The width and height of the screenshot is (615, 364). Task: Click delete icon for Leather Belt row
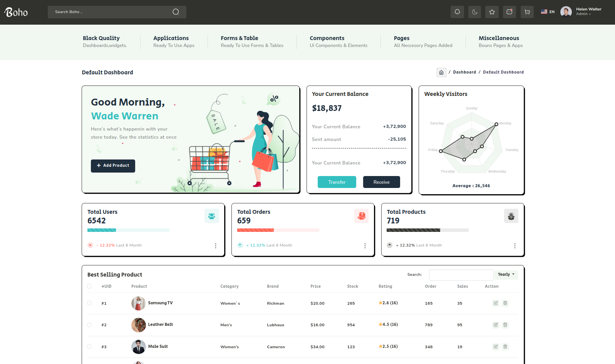pyautogui.click(x=505, y=325)
